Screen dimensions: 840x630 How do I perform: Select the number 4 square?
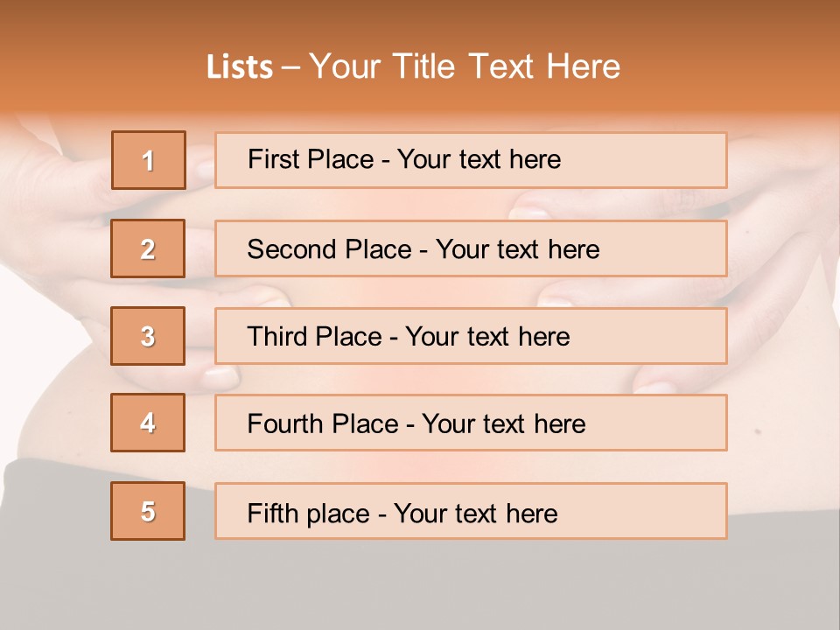click(148, 423)
